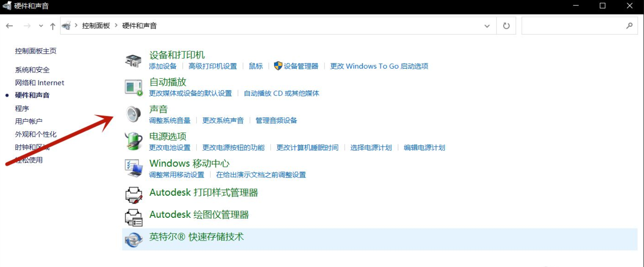Click the forward navigation arrow
Screen dimensions: 644x267
click(x=27, y=26)
